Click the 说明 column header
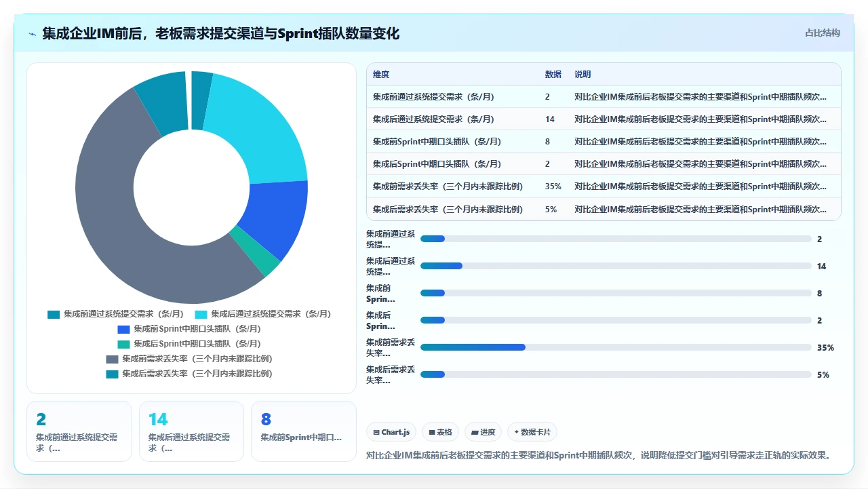This screenshot has height=489, width=868. [x=583, y=75]
